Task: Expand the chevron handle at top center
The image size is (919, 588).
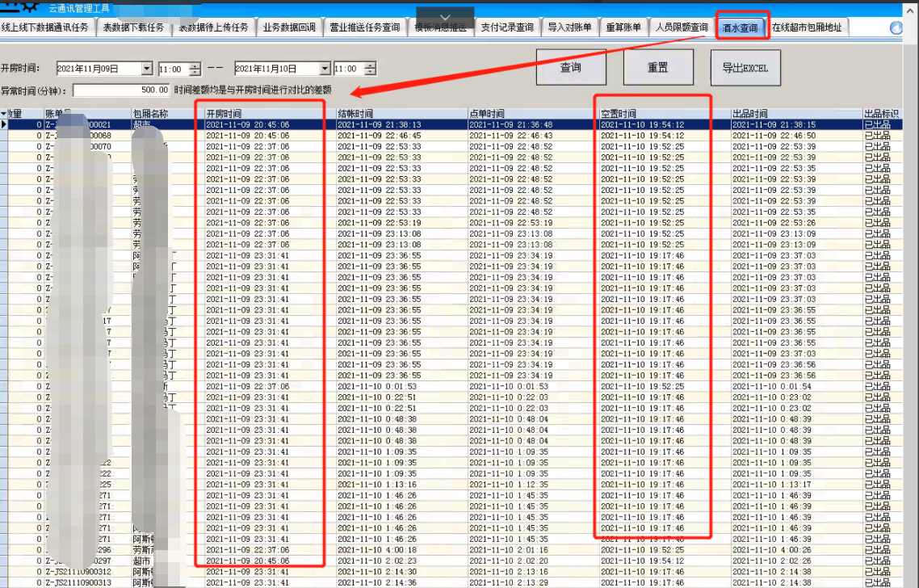Action: (x=445, y=18)
